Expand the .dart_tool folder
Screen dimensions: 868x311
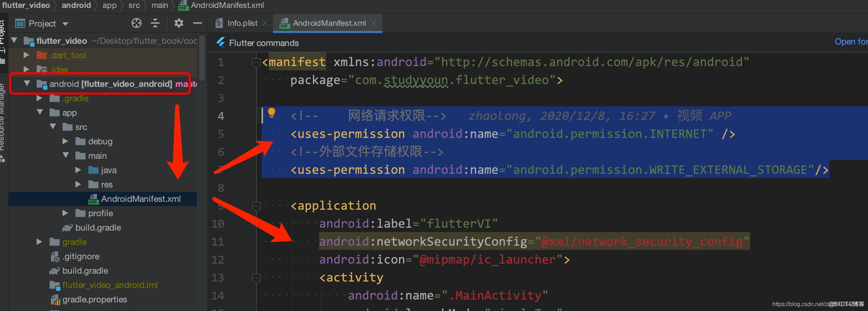tap(26, 55)
